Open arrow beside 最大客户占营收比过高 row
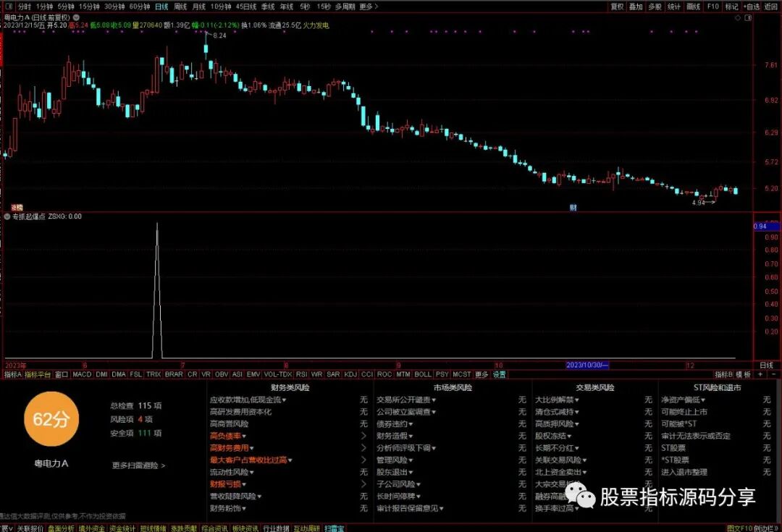782x532 pixels. 363,460
